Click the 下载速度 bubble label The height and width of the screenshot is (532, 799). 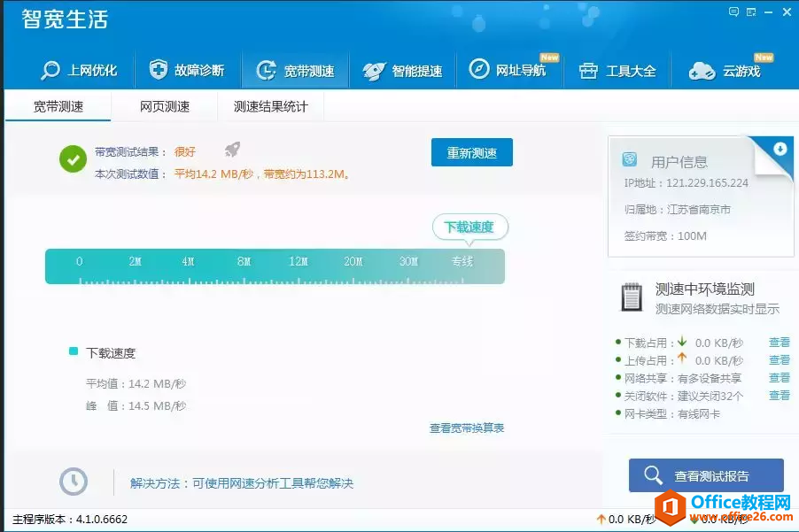pos(469,227)
